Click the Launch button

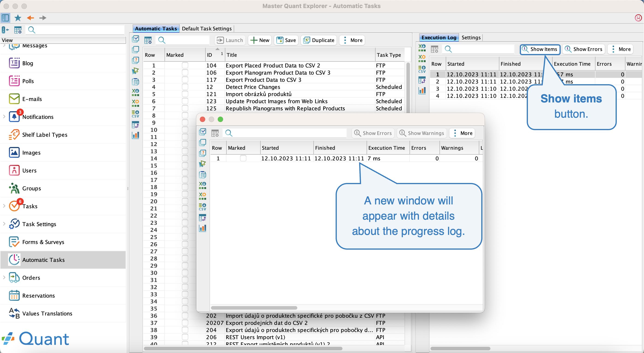pyautogui.click(x=230, y=40)
